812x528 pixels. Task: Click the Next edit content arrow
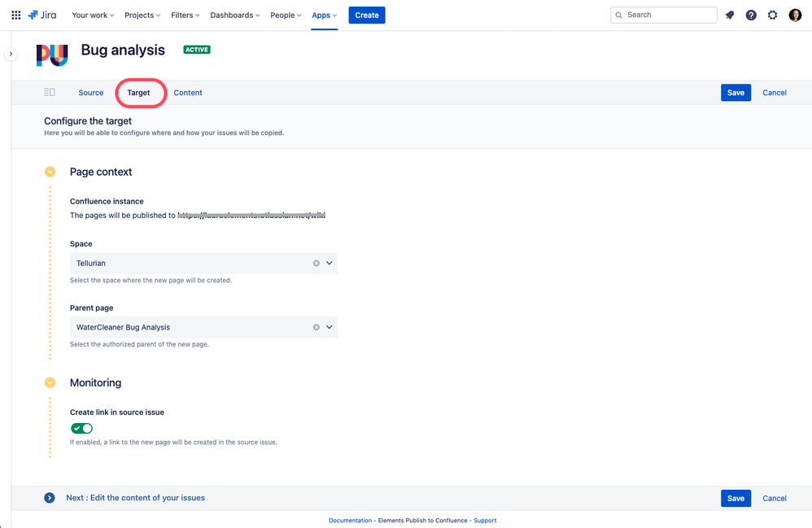point(49,497)
